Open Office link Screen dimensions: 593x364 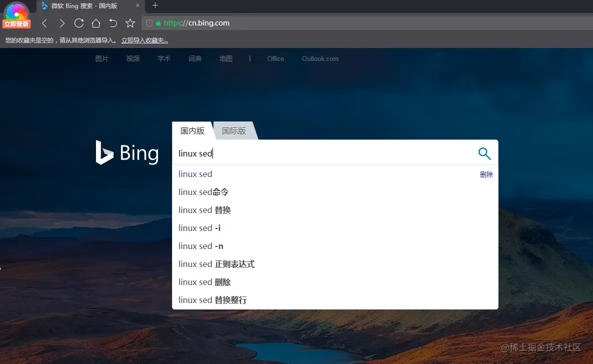click(275, 58)
